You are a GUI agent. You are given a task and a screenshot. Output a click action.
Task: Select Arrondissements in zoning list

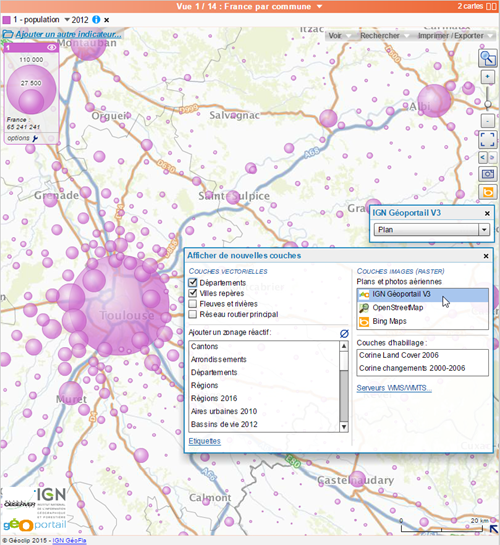click(264, 359)
